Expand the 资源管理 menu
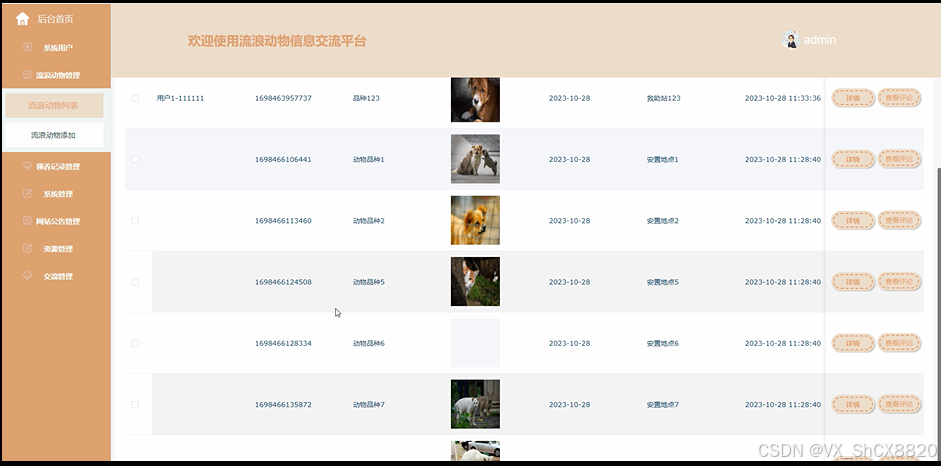 click(x=56, y=249)
